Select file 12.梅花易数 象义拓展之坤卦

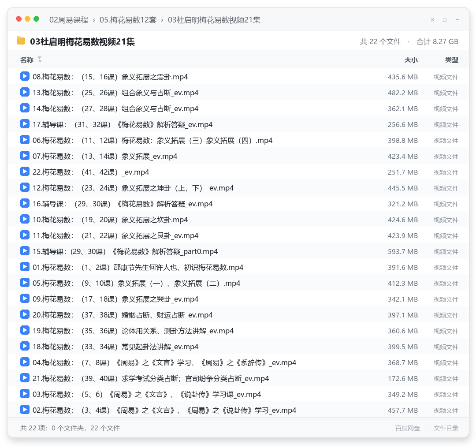(133, 188)
